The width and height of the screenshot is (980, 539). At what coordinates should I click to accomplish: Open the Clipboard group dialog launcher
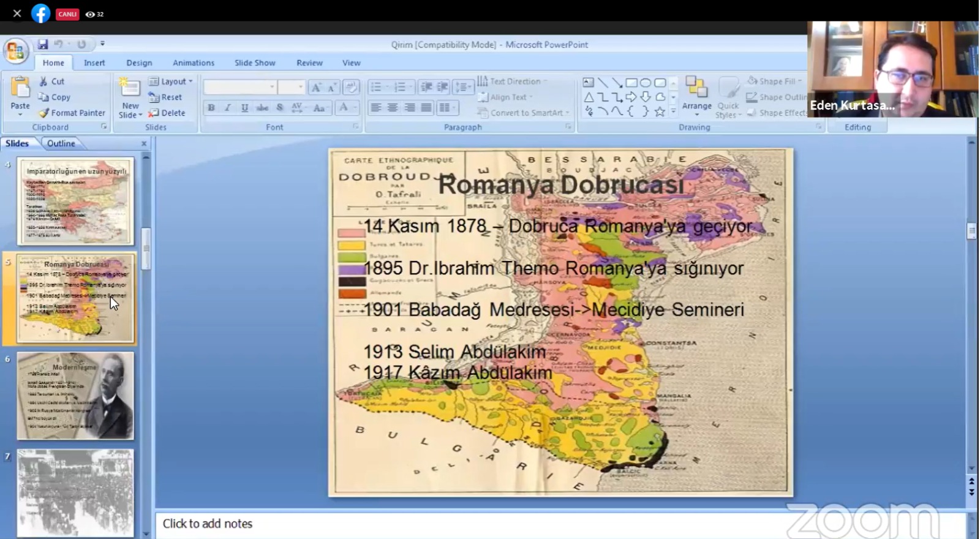click(104, 127)
